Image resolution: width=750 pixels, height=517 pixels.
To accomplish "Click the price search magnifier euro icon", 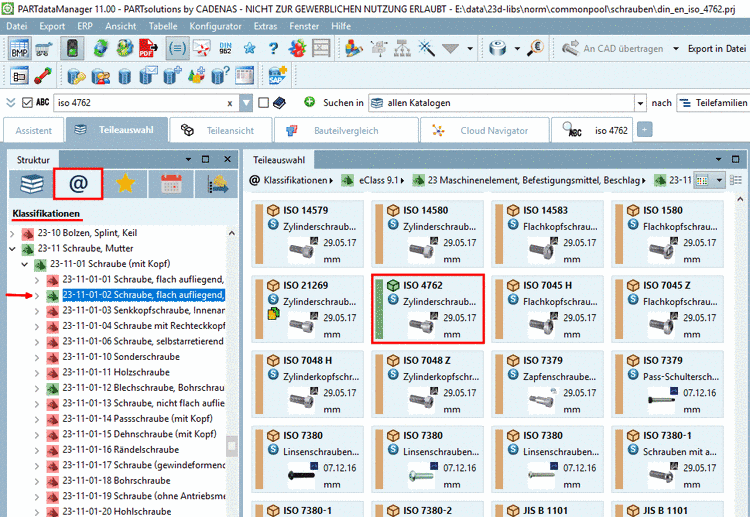I will [x=536, y=49].
